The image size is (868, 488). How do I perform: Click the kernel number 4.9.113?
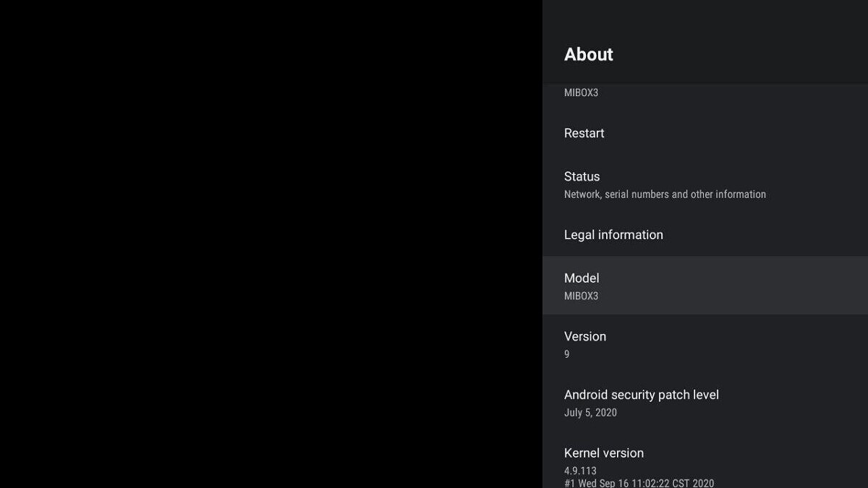pos(580,471)
